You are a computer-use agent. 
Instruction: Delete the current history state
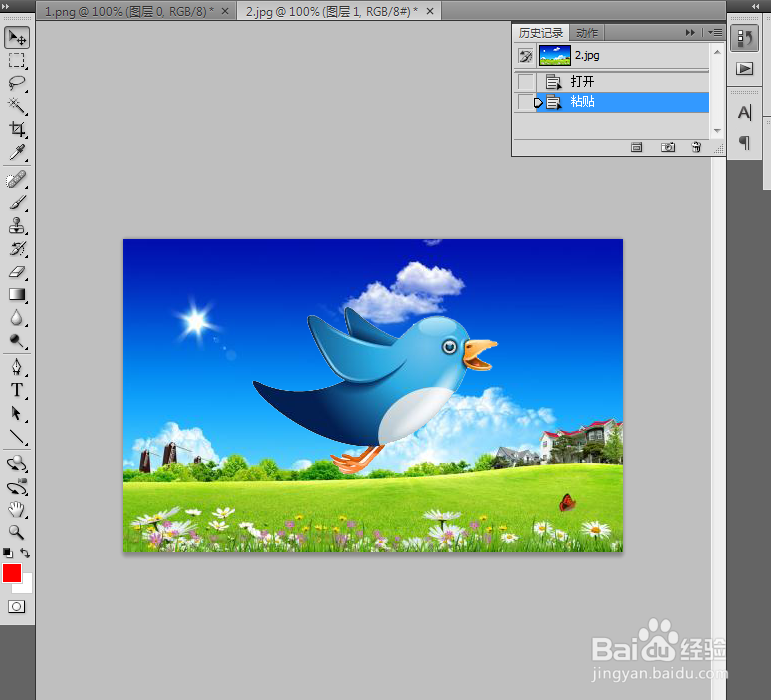pyautogui.click(x=696, y=147)
